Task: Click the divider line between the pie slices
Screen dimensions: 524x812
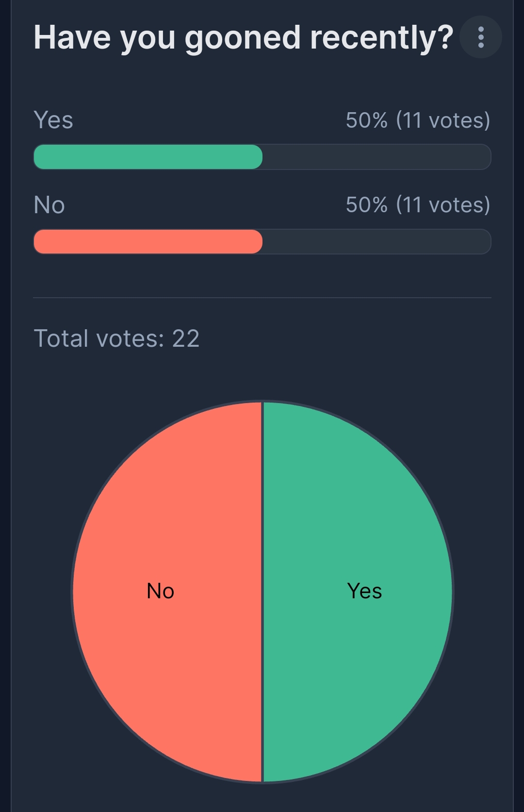Action: click(262, 680)
